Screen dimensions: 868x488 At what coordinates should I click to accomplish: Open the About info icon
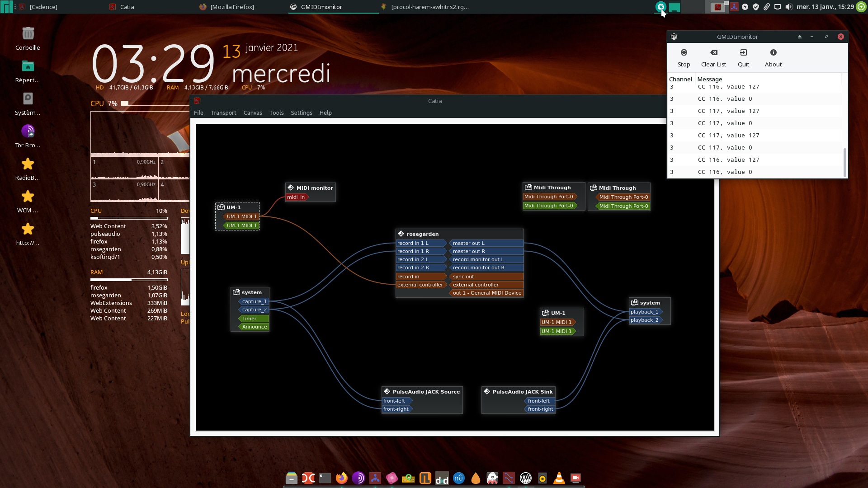point(773,53)
